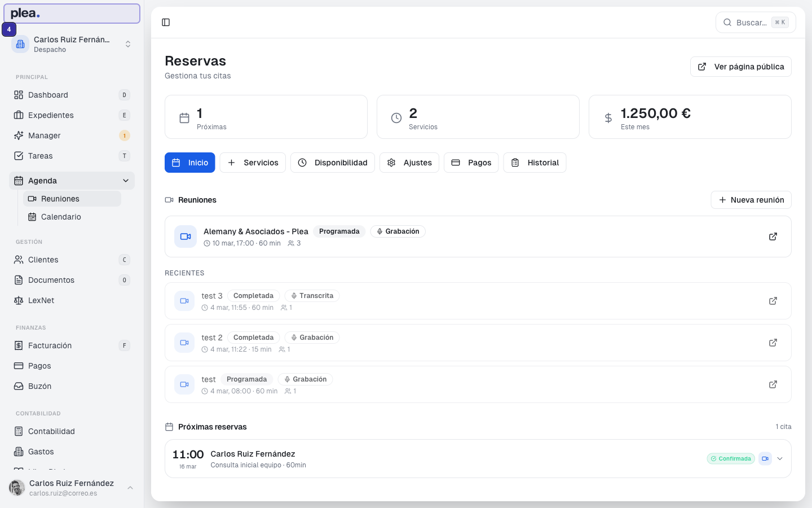Click video icon beside test 2

pyautogui.click(x=184, y=343)
